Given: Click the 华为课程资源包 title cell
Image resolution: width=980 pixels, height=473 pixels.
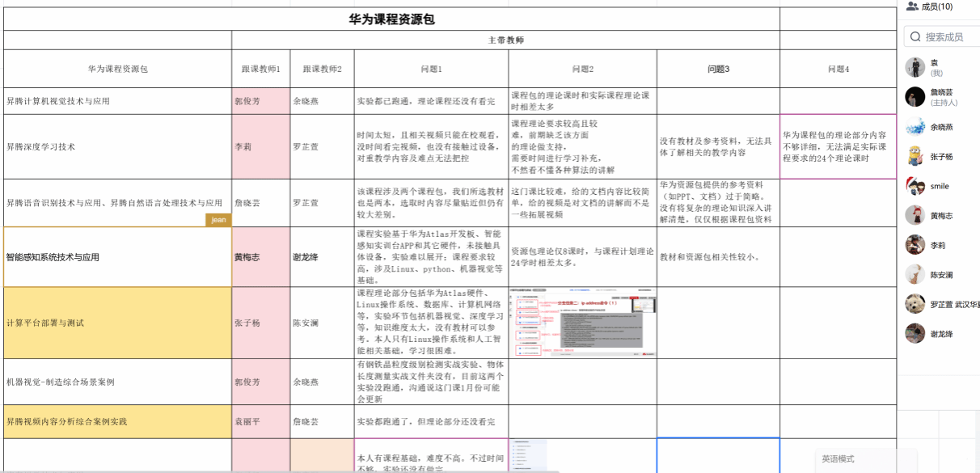Looking at the screenshot, I should tap(391, 19).
